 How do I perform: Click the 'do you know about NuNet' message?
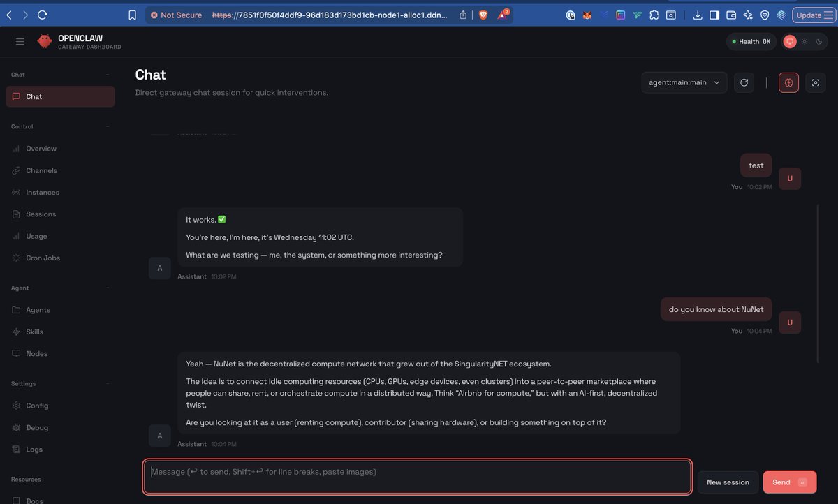tap(716, 309)
